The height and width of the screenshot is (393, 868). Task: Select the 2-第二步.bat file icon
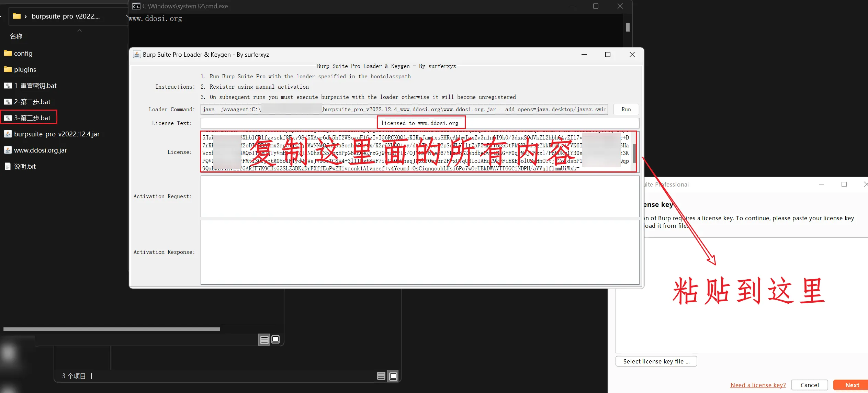pyautogui.click(x=8, y=102)
